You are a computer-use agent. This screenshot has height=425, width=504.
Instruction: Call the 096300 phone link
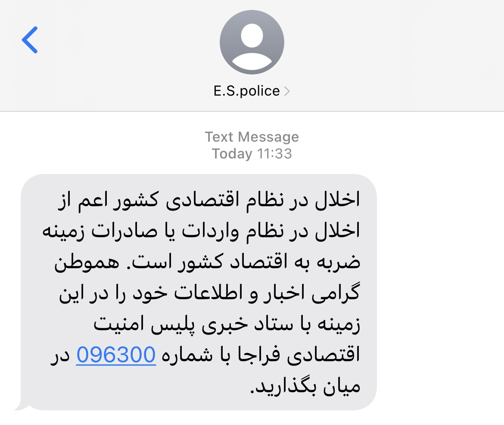point(116,355)
